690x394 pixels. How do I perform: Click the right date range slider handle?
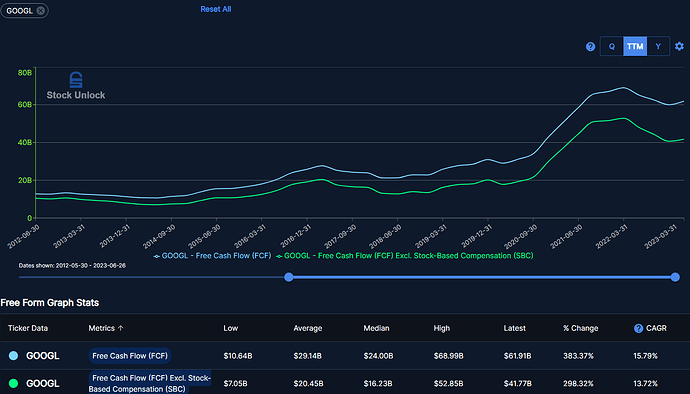point(675,277)
